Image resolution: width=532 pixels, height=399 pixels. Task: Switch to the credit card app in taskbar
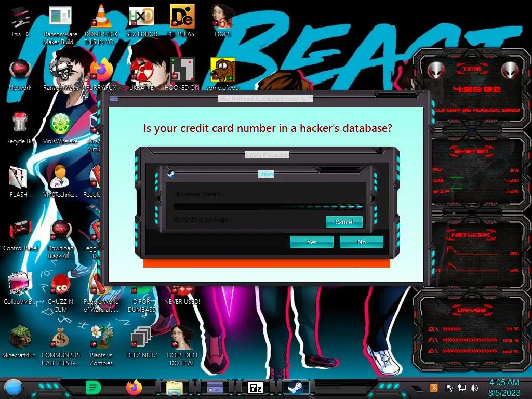pyautogui.click(x=215, y=388)
